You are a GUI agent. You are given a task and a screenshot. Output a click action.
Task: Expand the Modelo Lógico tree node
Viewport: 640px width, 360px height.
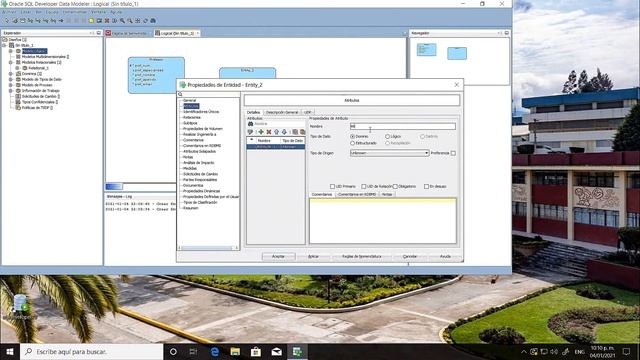(x=11, y=51)
